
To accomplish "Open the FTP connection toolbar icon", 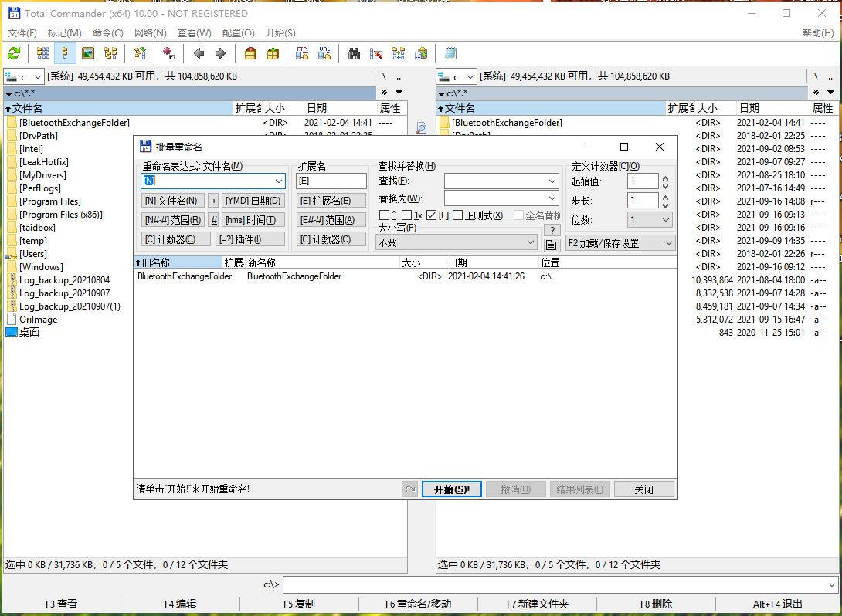I will [x=300, y=53].
